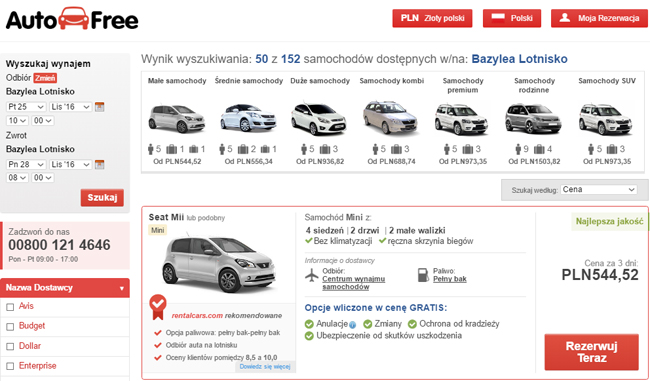This screenshot has width=650, height=381.
Task: Open the Polski language selector
Action: point(512,18)
